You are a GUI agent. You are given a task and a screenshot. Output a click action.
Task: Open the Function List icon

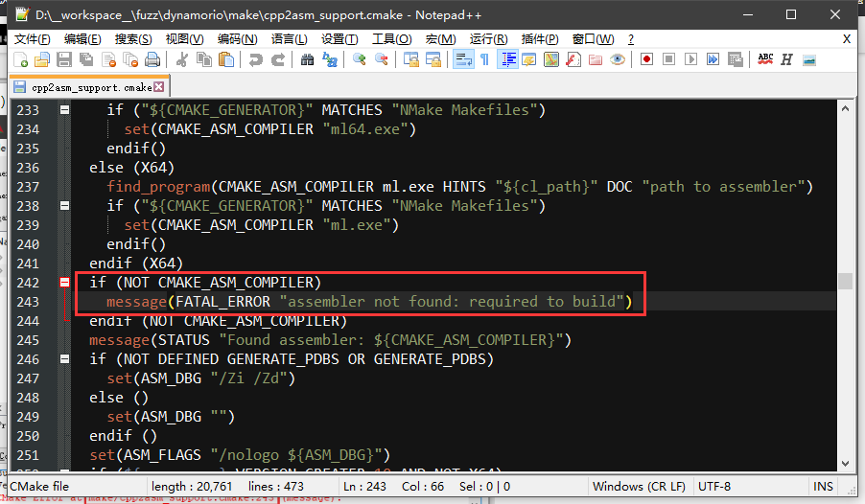point(573,59)
